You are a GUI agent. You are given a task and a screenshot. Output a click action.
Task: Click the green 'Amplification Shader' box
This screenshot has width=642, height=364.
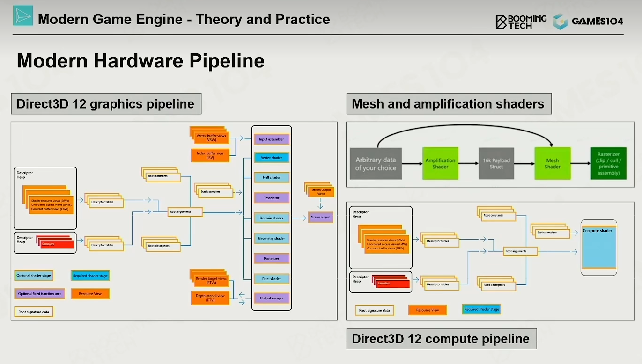click(440, 164)
